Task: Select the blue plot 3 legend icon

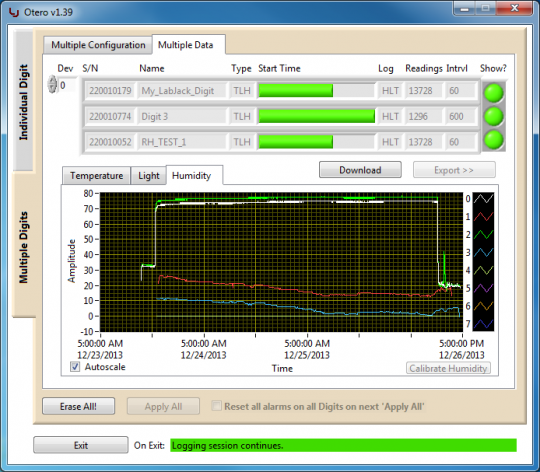Action: point(484,252)
